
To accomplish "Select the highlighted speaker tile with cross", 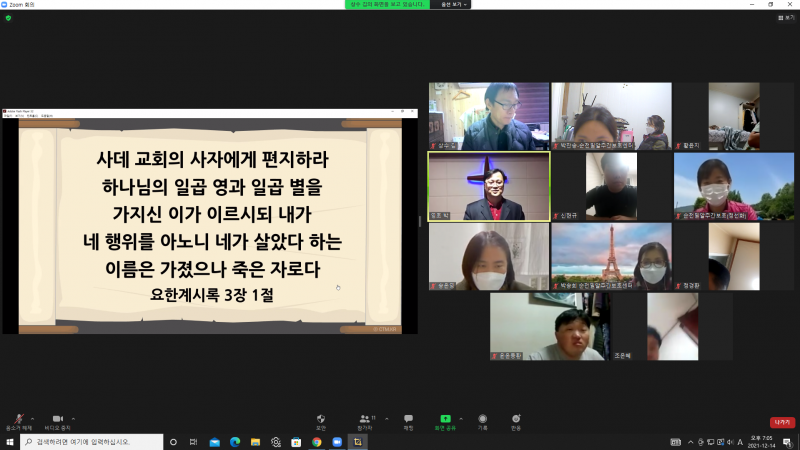I will [489, 186].
